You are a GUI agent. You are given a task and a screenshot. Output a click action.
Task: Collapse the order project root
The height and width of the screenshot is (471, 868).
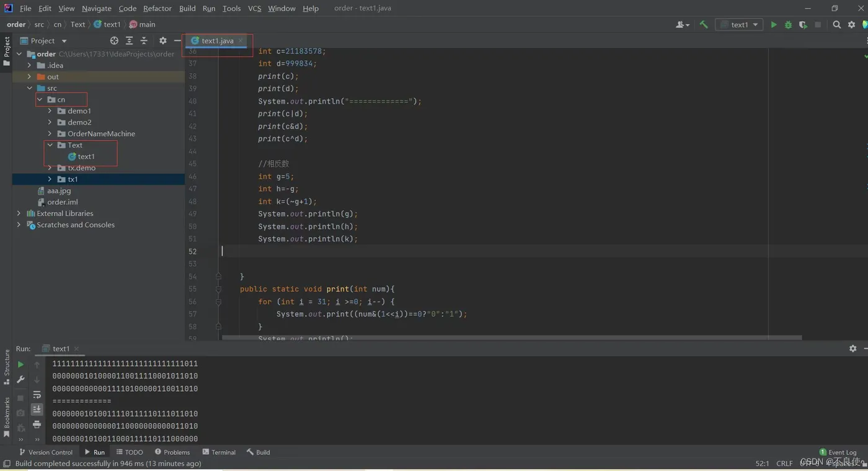click(19, 54)
